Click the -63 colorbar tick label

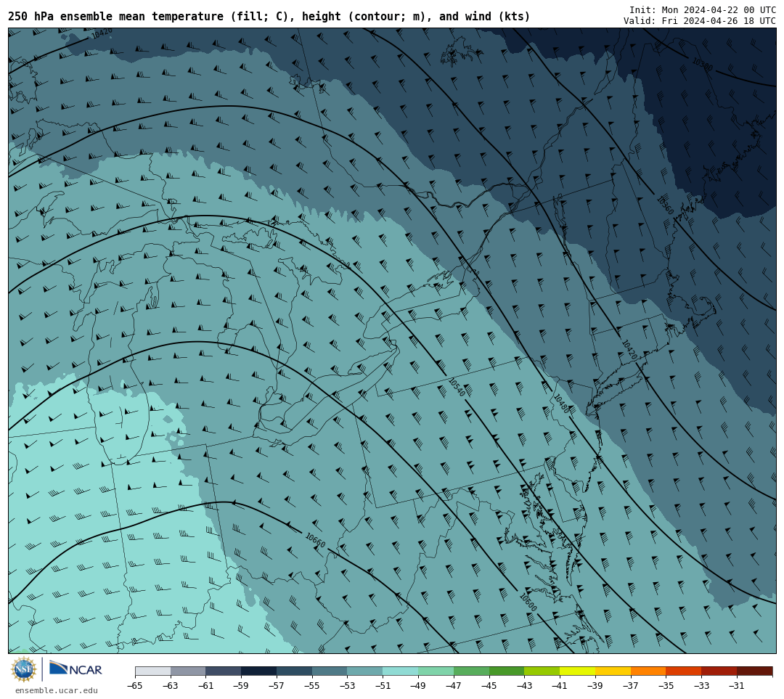(171, 685)
